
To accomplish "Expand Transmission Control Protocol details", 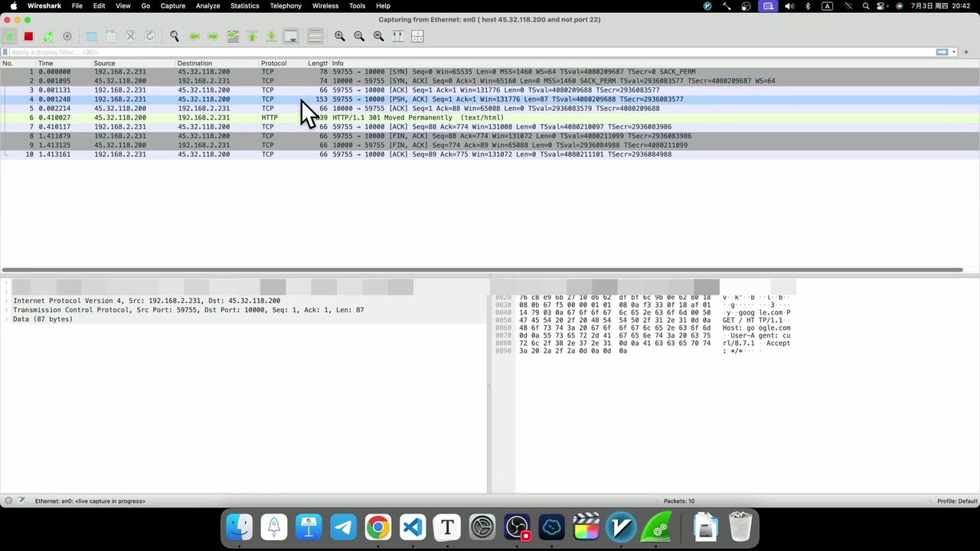I will tap(7, 310).
